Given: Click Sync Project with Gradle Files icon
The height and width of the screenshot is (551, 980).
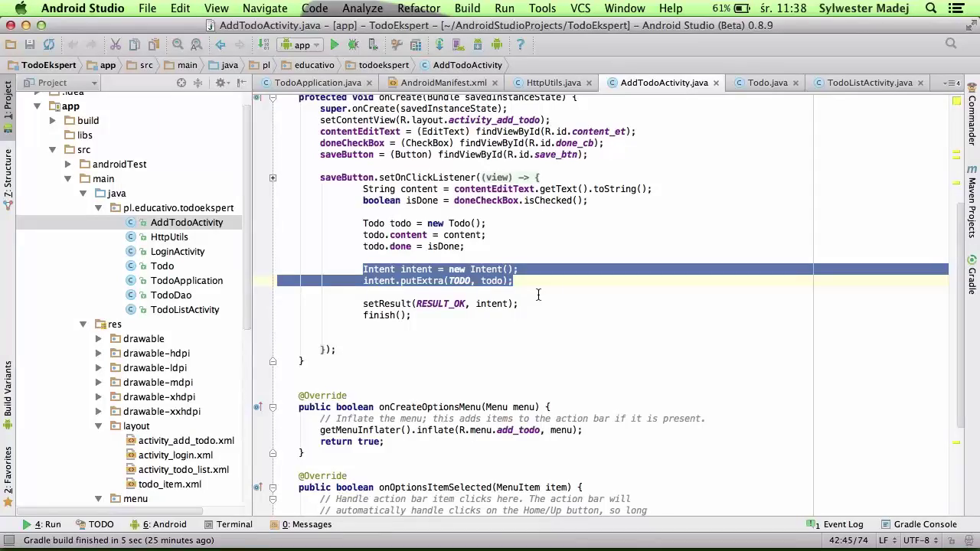Looking at the screenshot, I should (439, 44).
